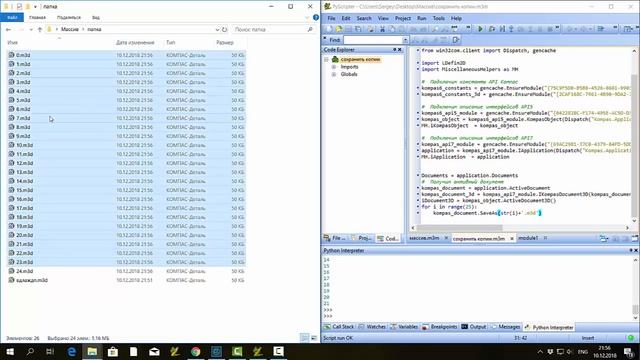Open the Edit menu in PyScripter
The height and width of the screenshot is (360, 640).
(x=346, y=18)
